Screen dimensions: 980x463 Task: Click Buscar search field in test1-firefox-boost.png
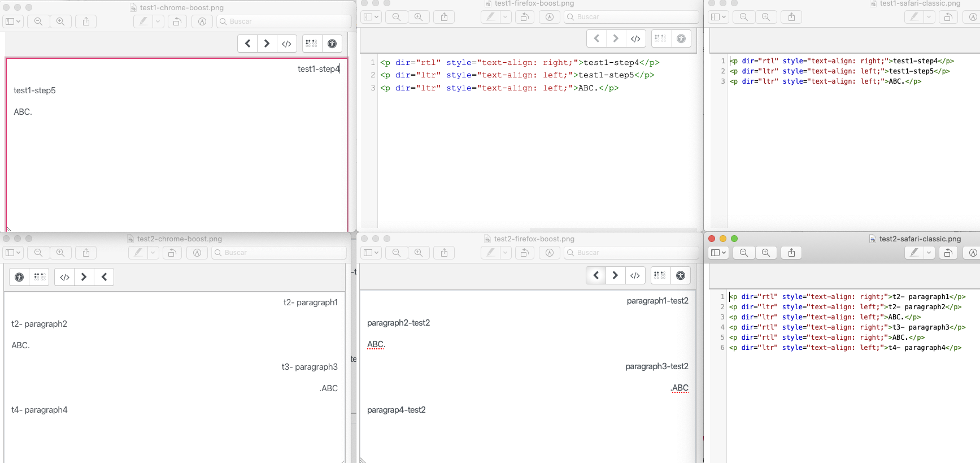coord(631,17)
